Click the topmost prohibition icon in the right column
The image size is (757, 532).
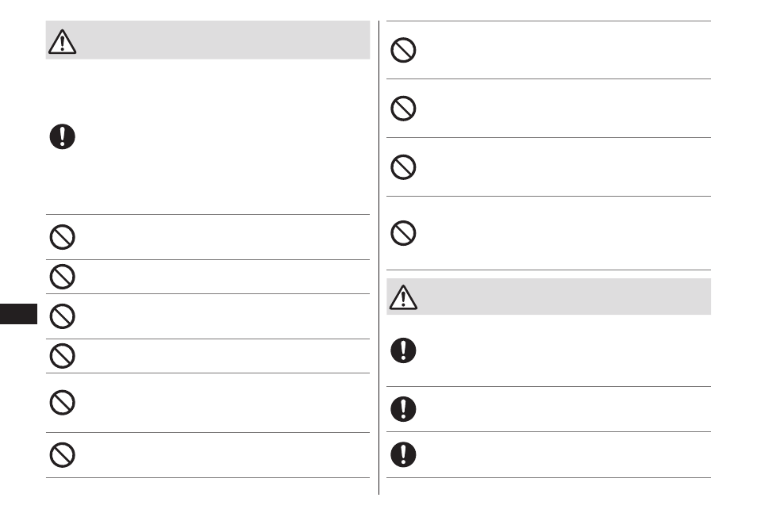click(403, 50)
